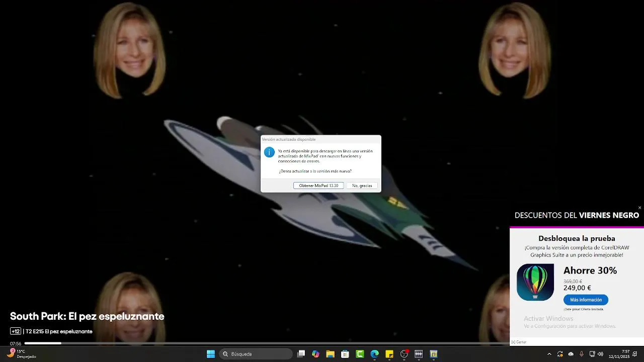Click the DESCUENTOS DEL VIERNES NEGRO banner
This screenshot has height=362, width=644.
[x=577, y=215]
